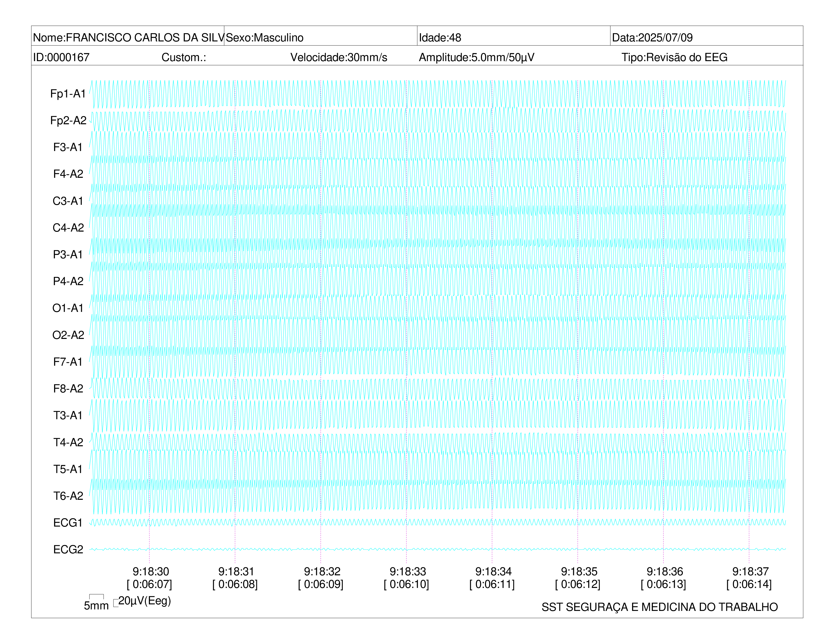834x644 pixels.
Task: Click the Custom.: label
Action: click(184, 57)
